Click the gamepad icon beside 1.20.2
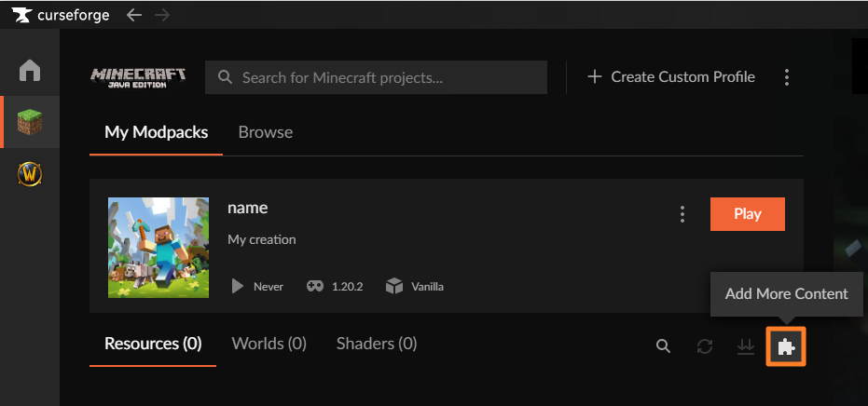This screenshot has height=406, width=868. (x=315, y=287)
